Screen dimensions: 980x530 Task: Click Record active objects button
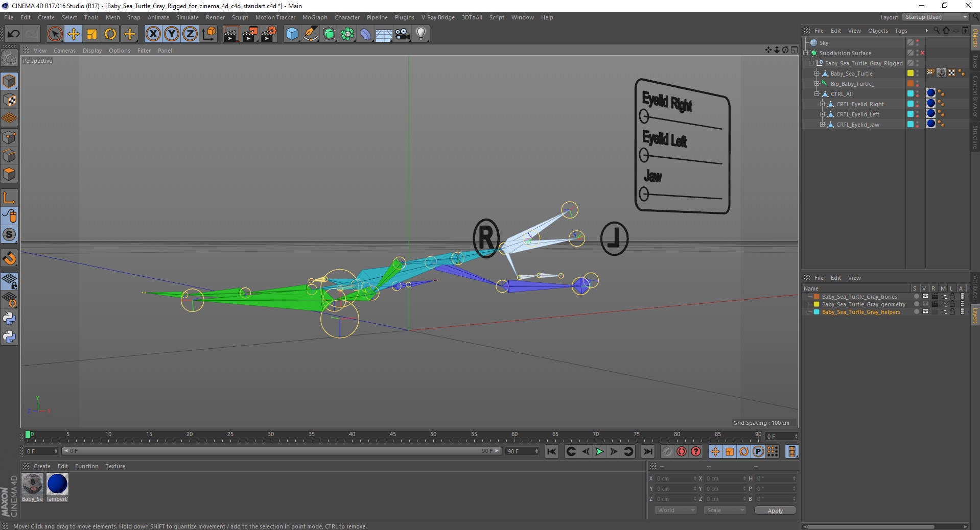[x=667, y=451]
